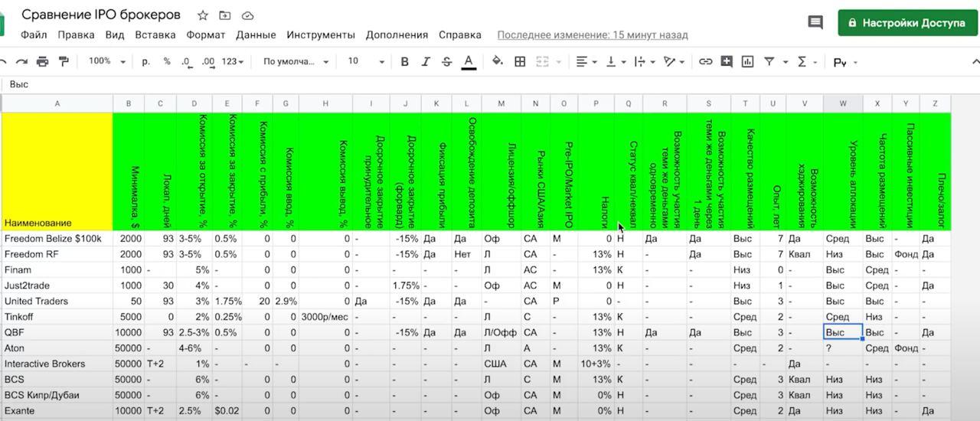Select the '3000р/мес' cell in Tinkoff row

coord(325,317)
